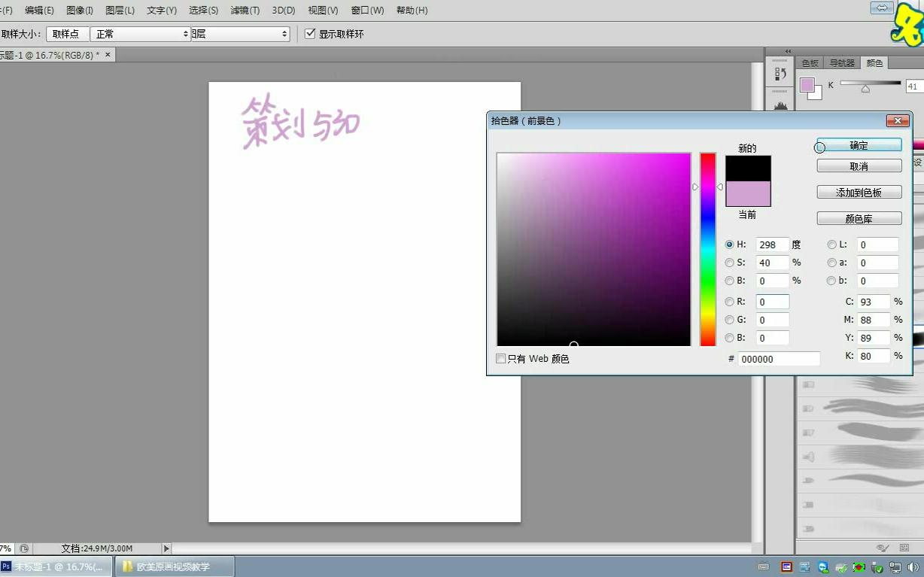This screenshot has width=924, height=577.
Task: Click the brush stroke preview icon at panel bottom
Action: pyautogui.click(x=880, y=547)
